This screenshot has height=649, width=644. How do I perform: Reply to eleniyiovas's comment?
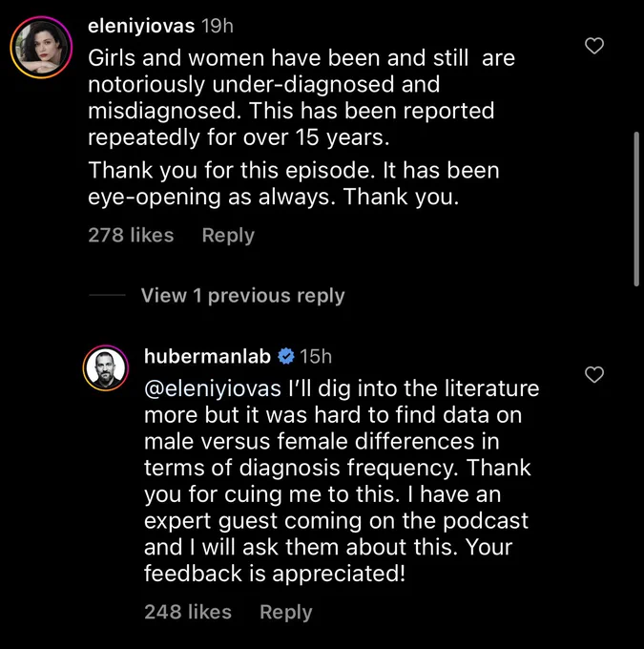tap(228, 236)
